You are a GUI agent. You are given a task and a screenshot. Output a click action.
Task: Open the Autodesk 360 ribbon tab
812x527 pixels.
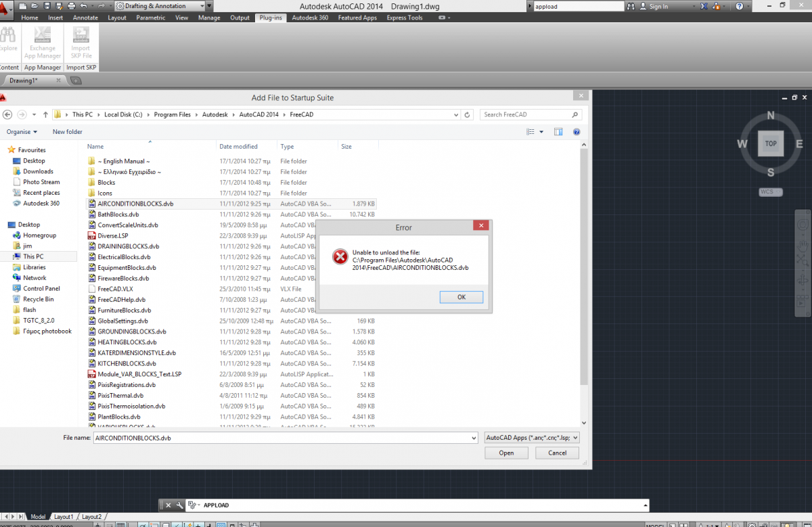point(310,18)
